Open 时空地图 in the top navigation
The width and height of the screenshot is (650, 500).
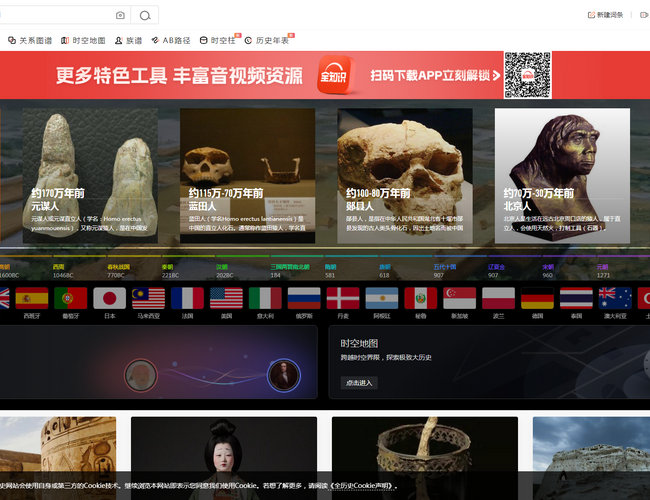pyautogui.click(x=83, y=41)
